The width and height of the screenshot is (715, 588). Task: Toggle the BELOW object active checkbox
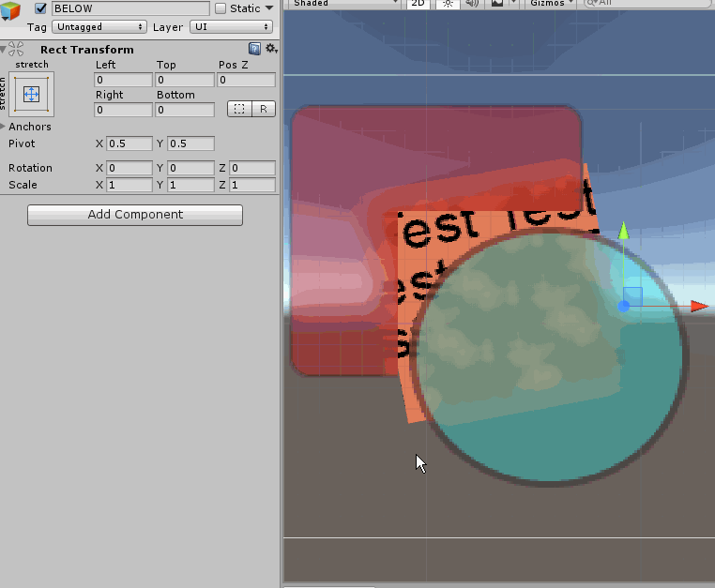(40, 8)
